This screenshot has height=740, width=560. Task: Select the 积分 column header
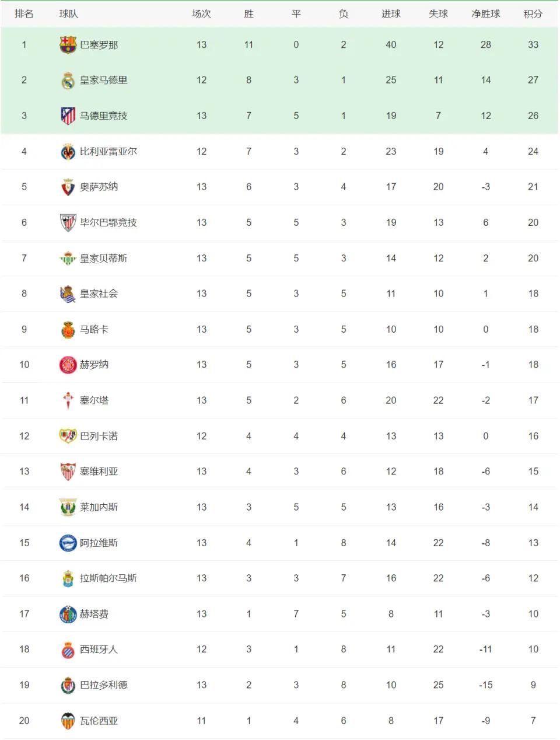point(533,13)
